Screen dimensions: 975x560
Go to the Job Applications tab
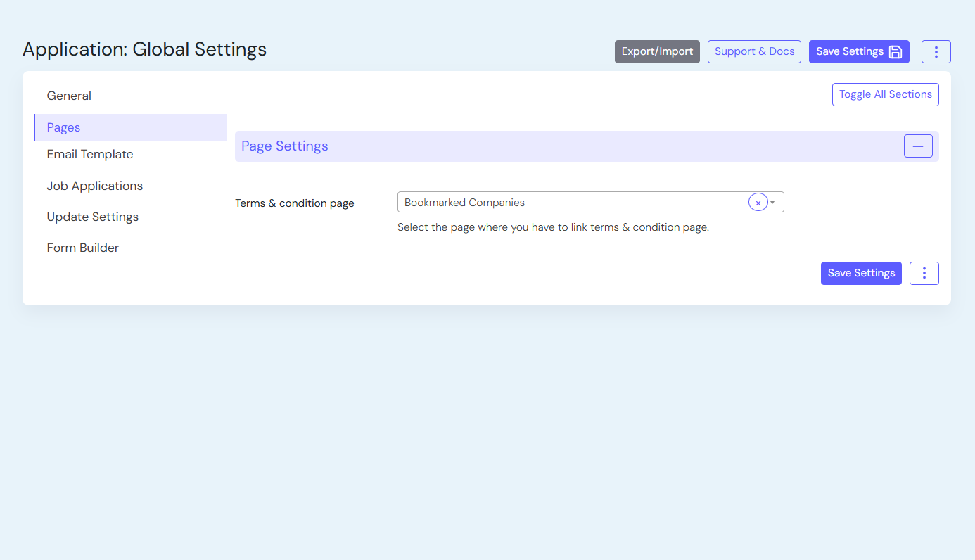(x=95, y=186)
